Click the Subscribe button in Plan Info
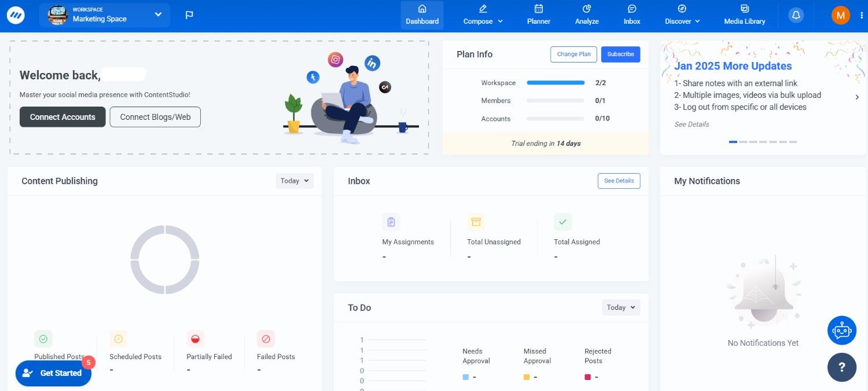The width and height of the screenshot is (868, 391). (x=620, y=54)
